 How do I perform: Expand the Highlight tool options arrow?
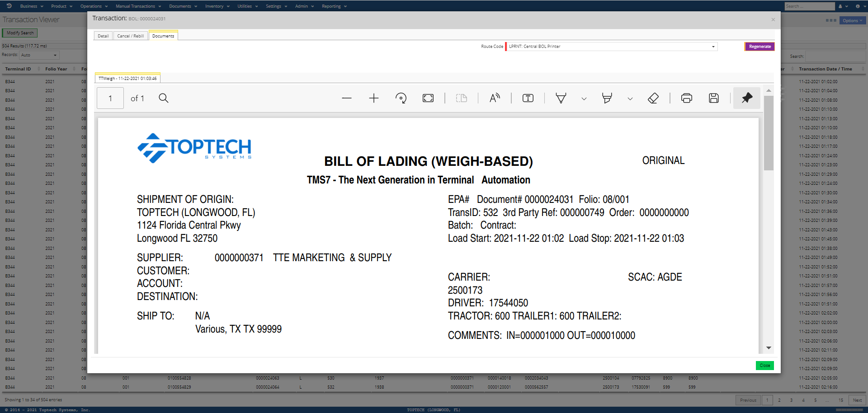point(630,99)
